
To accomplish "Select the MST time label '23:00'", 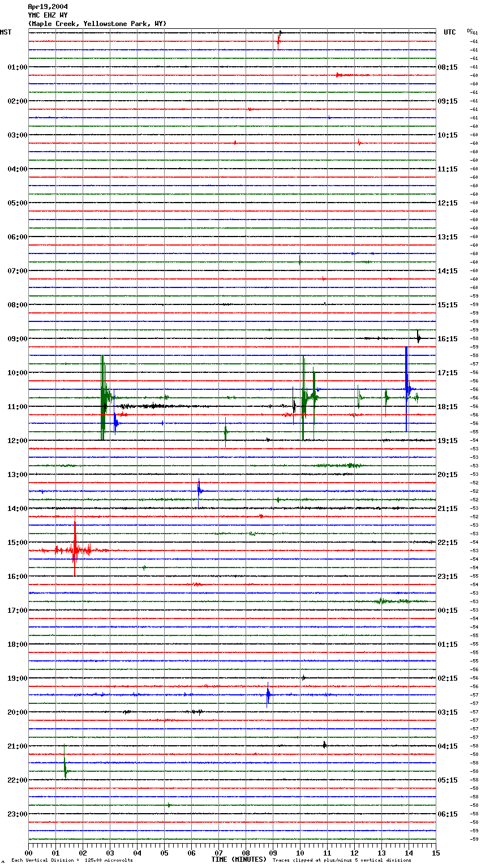I will coord(18,814).
